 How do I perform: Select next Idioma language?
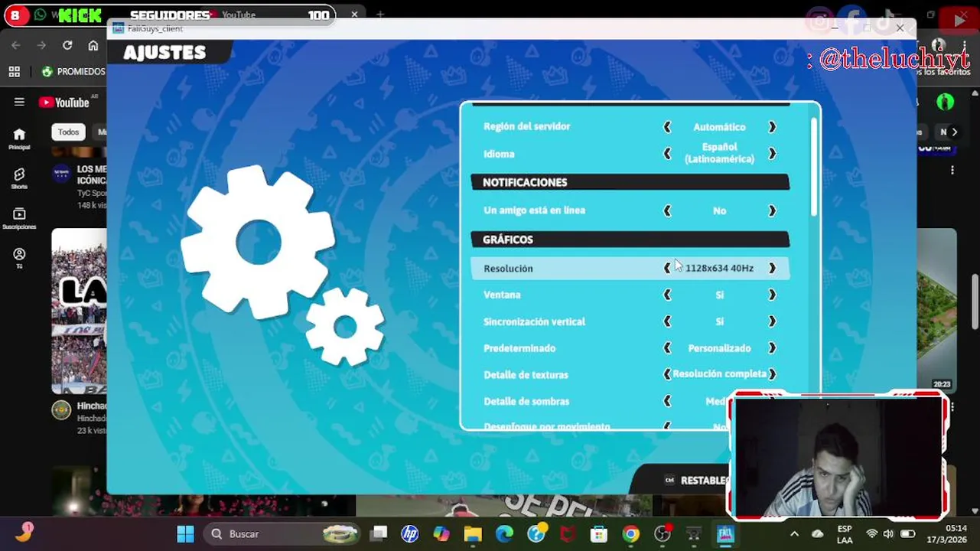[772, 154]
